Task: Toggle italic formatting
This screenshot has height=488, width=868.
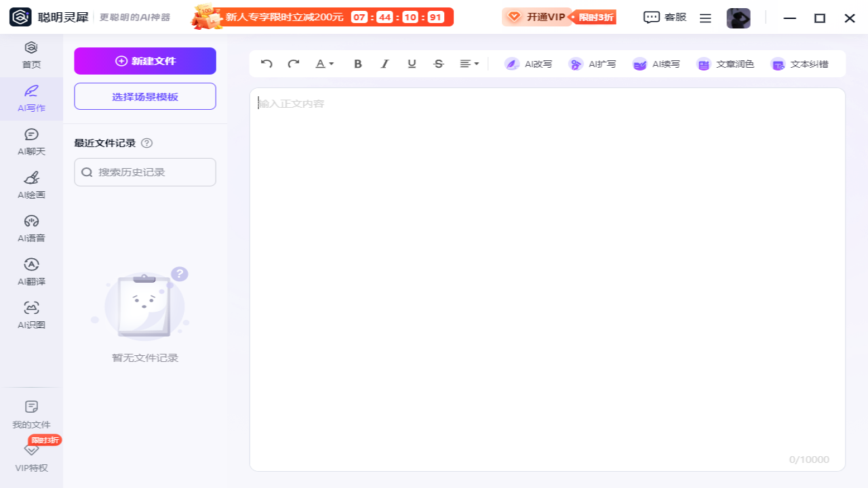Action: click(x=384, y=64)
